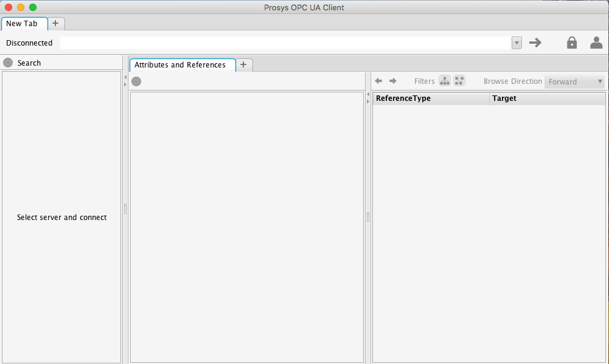Click the ReferenceType column header
The image size is (609, 364).
click(431, 98)
